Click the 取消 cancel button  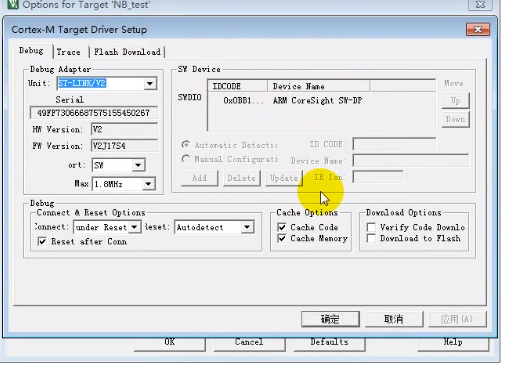point(394,319)
